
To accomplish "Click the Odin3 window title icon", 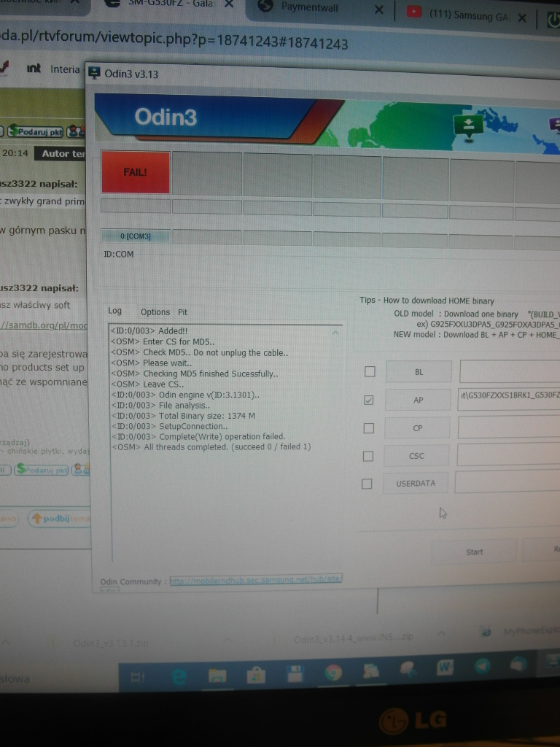I will coord(94,74).
